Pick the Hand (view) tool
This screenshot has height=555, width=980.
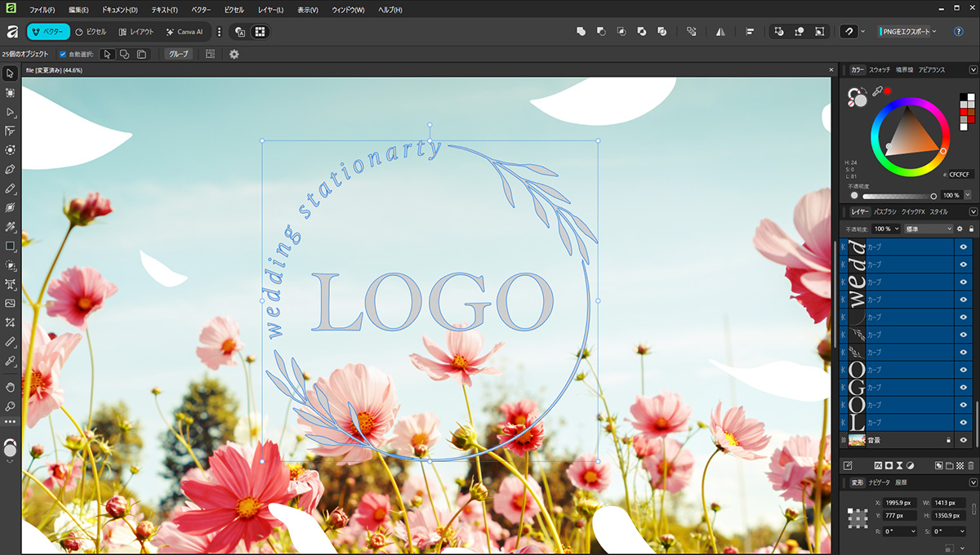tap(10, 387)
